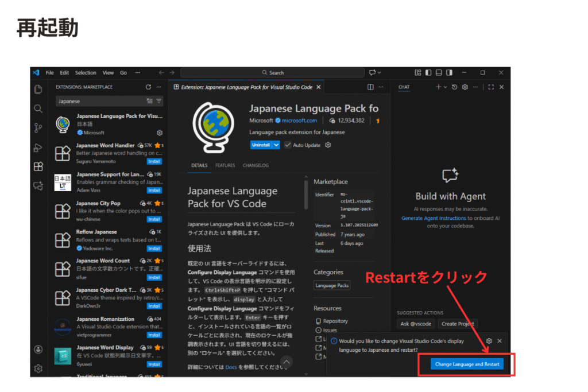Open the Run and Debug view
The image size is (588, 392).
click(38, 148)
